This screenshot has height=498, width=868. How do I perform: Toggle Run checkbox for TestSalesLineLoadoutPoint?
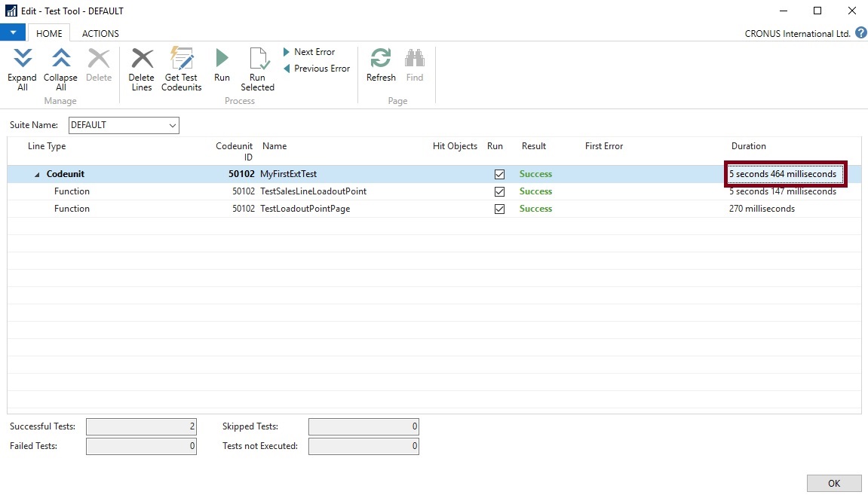(498, 191)
